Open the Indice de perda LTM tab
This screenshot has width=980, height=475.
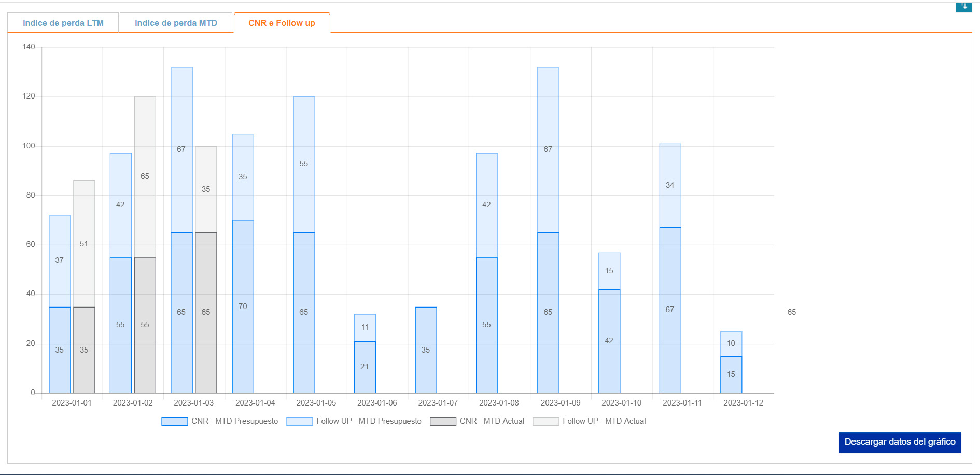[63, 23]
